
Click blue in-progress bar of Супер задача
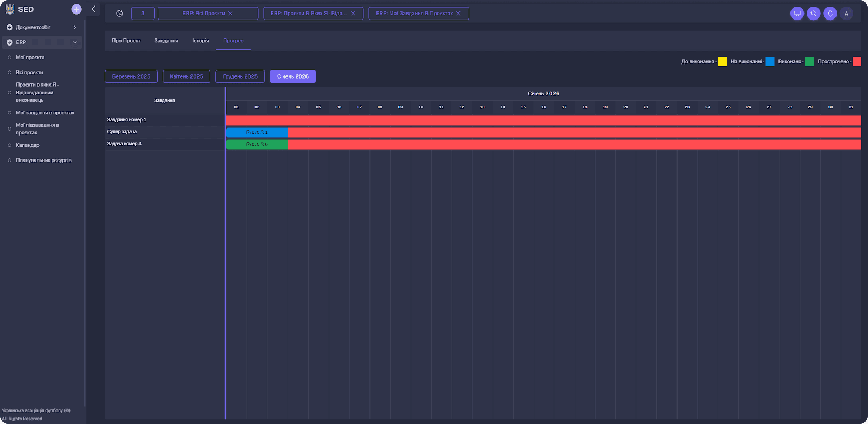pyautogui.click(x=257, y=132)
